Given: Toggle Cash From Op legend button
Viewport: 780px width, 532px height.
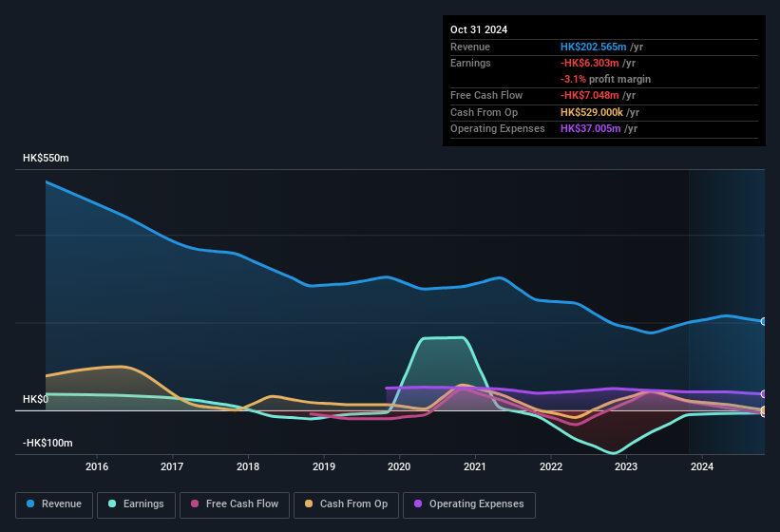Looking at the screenshot, I should (346, 504).
